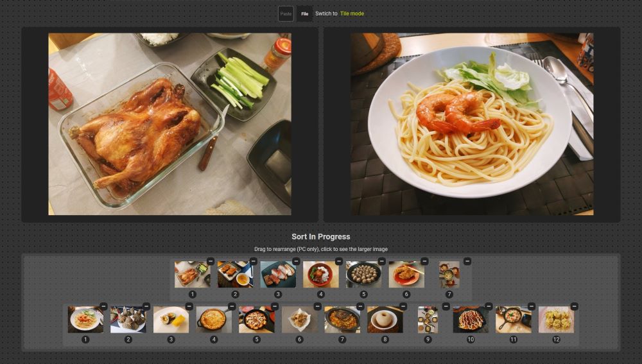Open bottom row thumbnail 11, skillet dish
This screenshot has width=642, height=364.
pyautogui.click(x=513, y=319)
